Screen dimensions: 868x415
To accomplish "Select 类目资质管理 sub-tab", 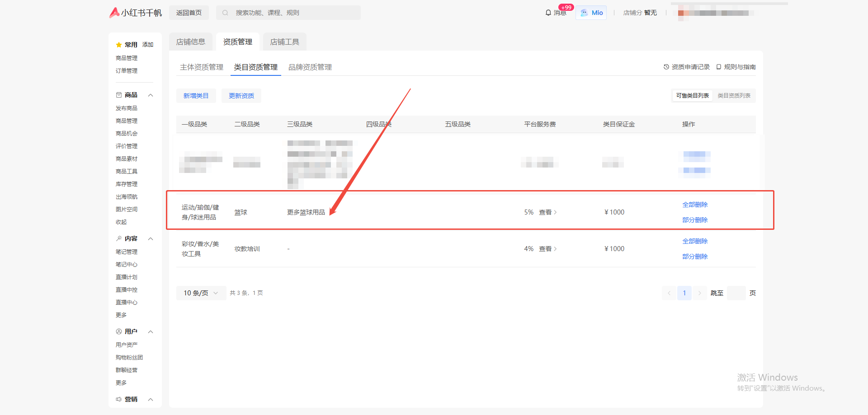I will 256,67.
